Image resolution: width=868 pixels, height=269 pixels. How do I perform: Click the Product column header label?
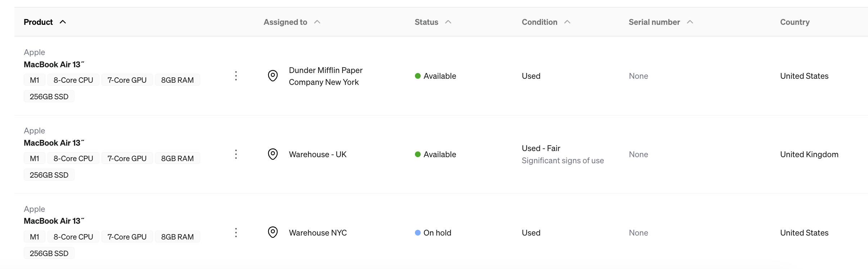[38, 22]
